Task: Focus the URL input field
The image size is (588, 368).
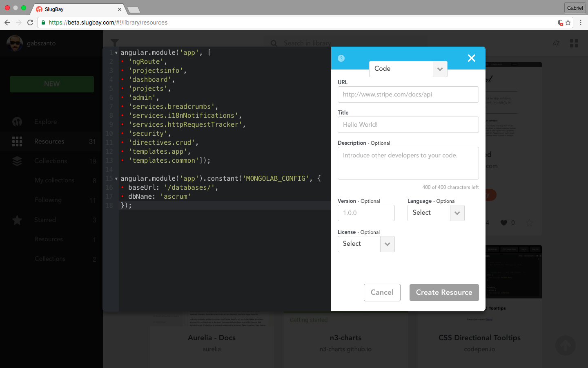Action: (x=408, y=94)
